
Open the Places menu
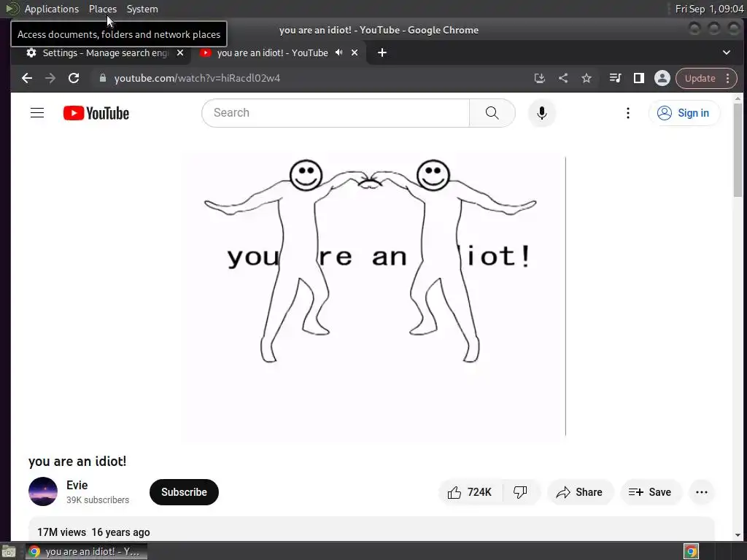tap(102, 9)
